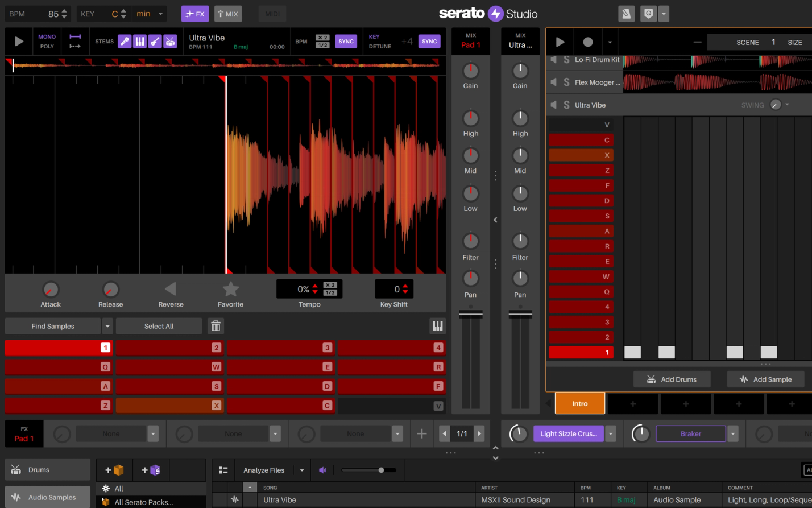Open the Light Sizzle Crush preset dropdown
The height and width of the screenshot is (508, 812).
pos(610,433)
